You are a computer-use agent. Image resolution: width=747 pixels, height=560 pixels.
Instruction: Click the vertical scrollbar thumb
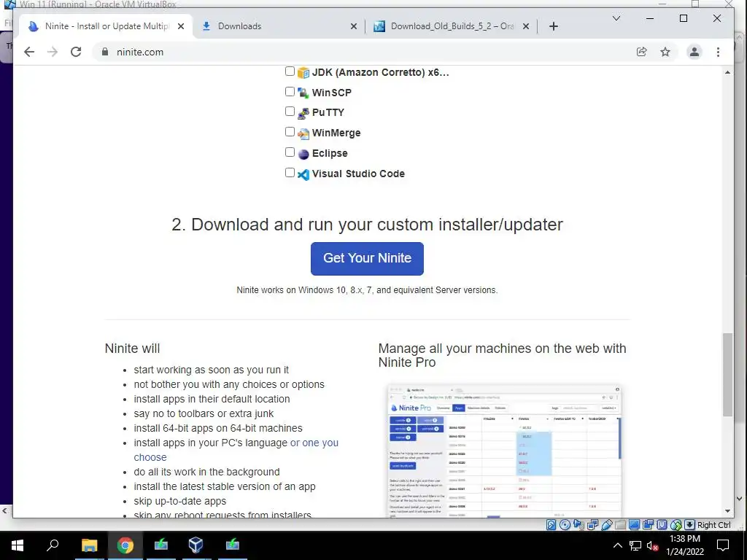[x=727, y=375]
